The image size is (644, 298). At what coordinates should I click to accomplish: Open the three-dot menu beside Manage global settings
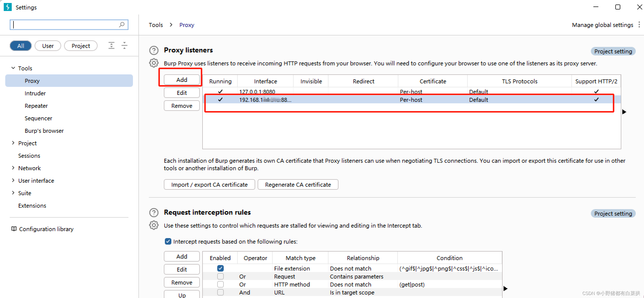(x=639, y=24)
